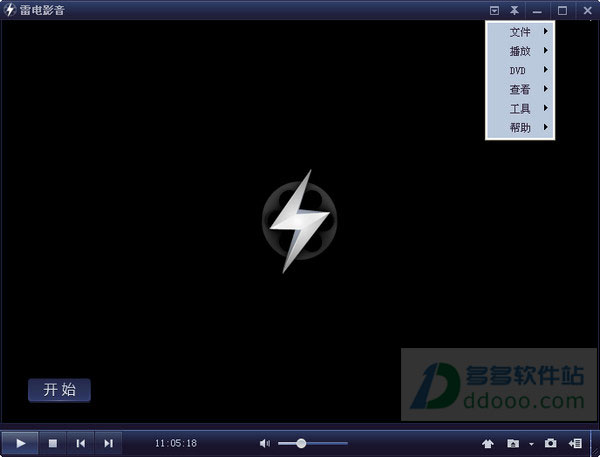Open the DVD submenu
The image size is (600, 457).
[520, 70]
